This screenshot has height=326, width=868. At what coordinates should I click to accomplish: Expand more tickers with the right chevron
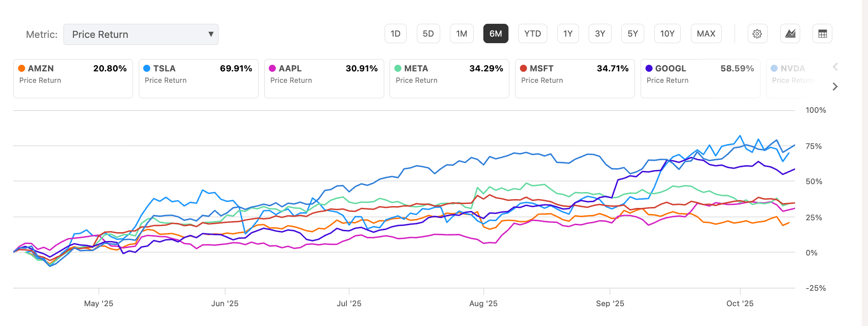click(835, 87)
